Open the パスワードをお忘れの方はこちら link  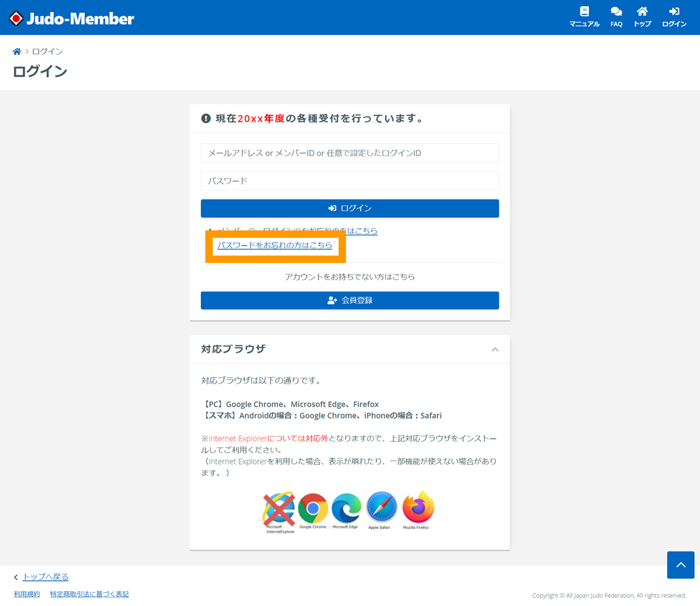coord(275,245)
